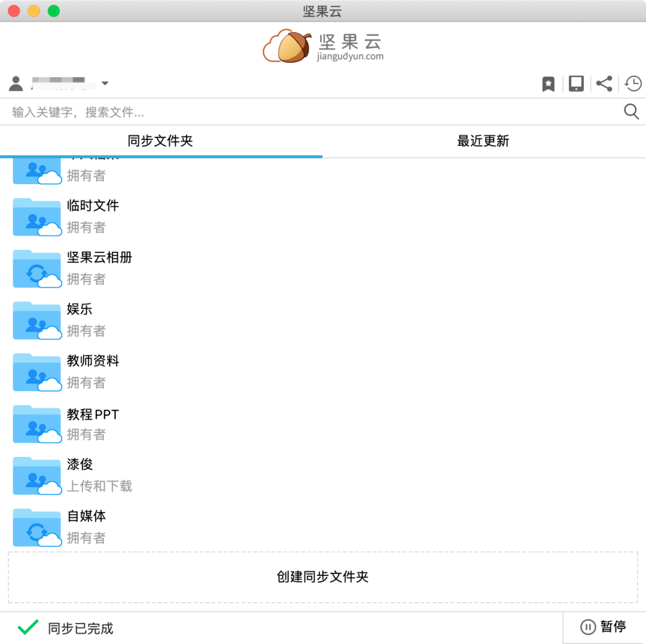Open the tablet device icon in toolbar
Viewport: 646px width, 644px height.
576,84
